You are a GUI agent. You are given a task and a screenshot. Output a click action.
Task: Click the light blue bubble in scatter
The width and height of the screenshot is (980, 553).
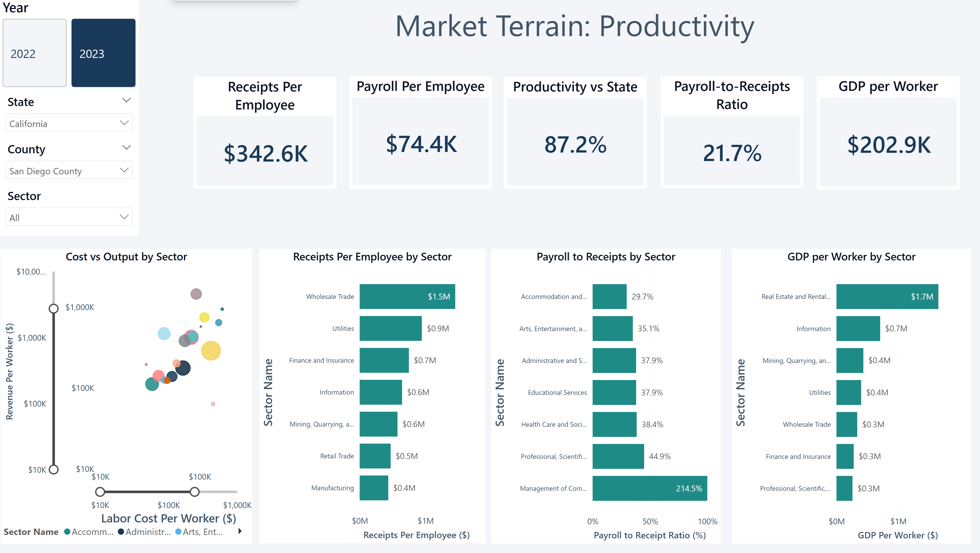coord(164,334)
